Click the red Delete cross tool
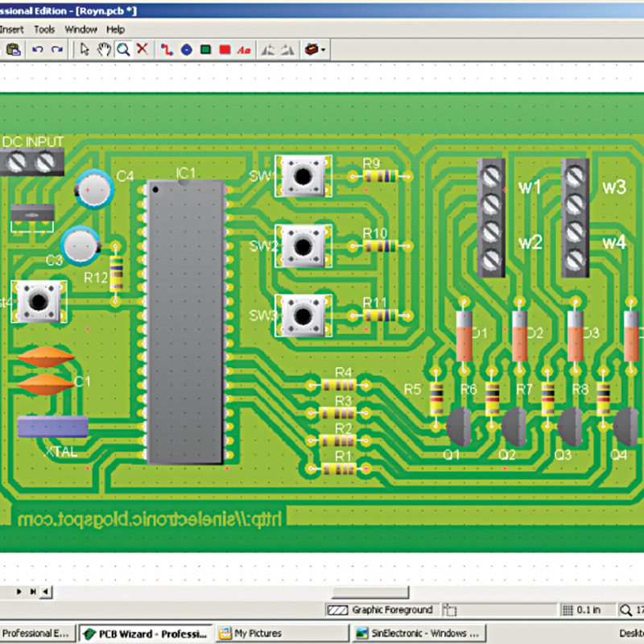 [x=142, y=49]
